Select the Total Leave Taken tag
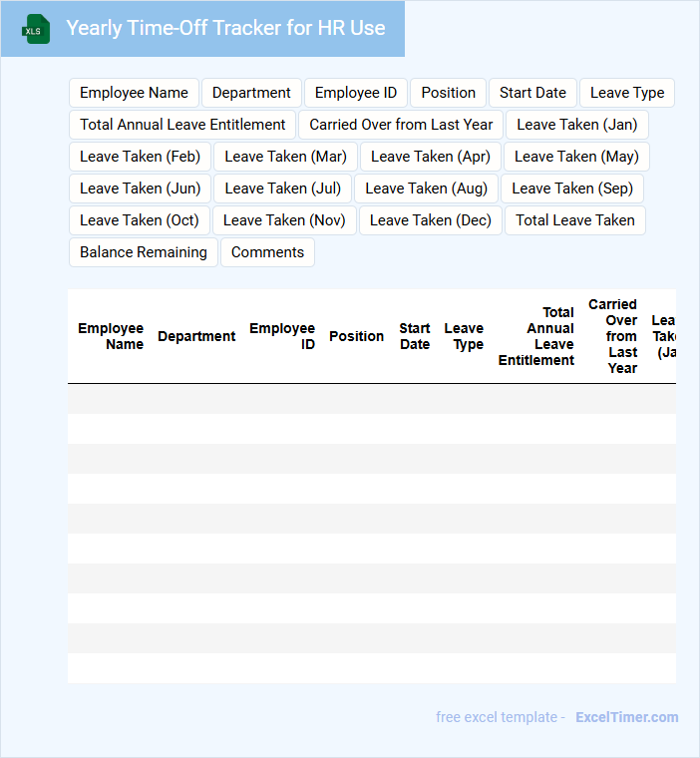This screenshot has width=700, height=758. point(574,220)
